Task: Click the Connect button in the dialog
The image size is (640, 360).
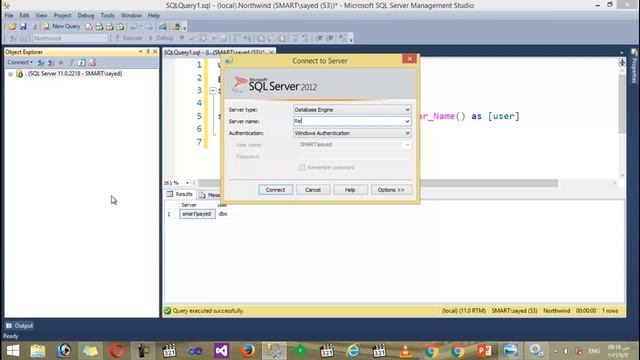Action: click(276, 190)
